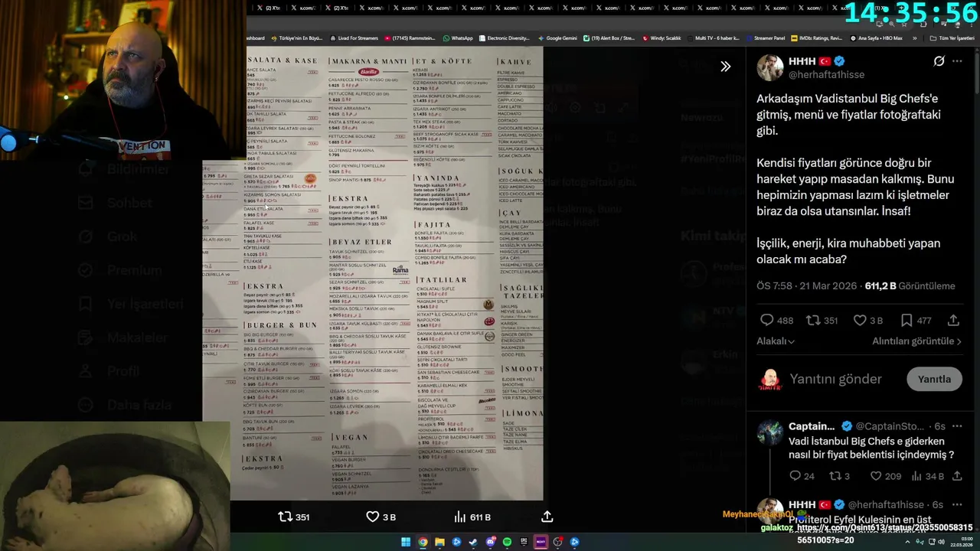Click the Yanıtını gönder reply field
The image size is (980, 551).
tap(836, 379)
